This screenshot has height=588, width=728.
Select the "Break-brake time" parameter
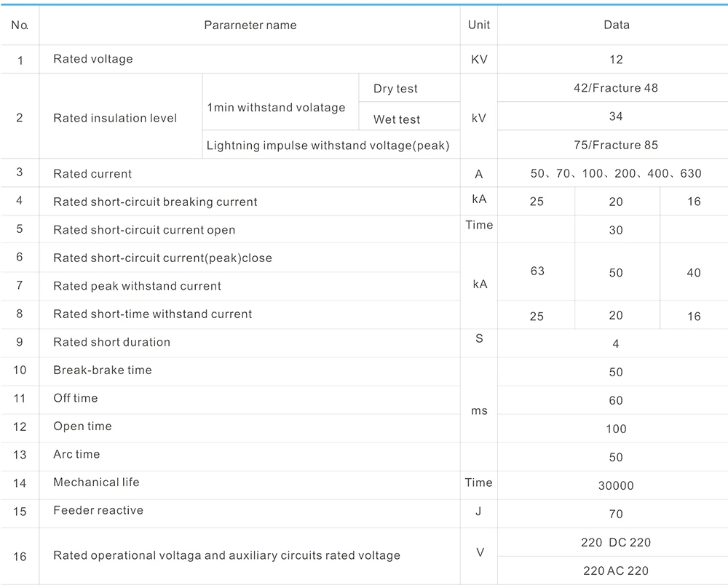(103, 370)
